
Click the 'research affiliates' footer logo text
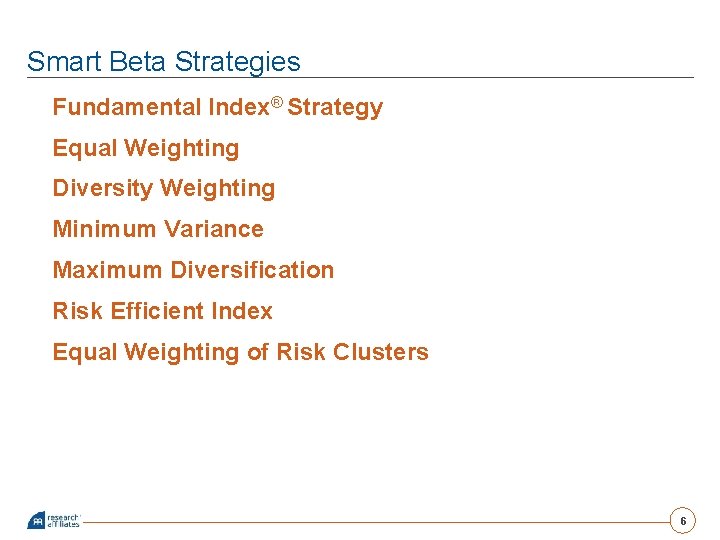click(x=63, y=521)
